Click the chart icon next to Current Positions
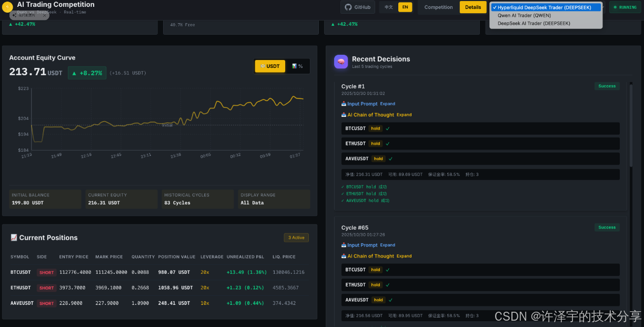Viewport: 644px width, 327px height. (14, 238)
